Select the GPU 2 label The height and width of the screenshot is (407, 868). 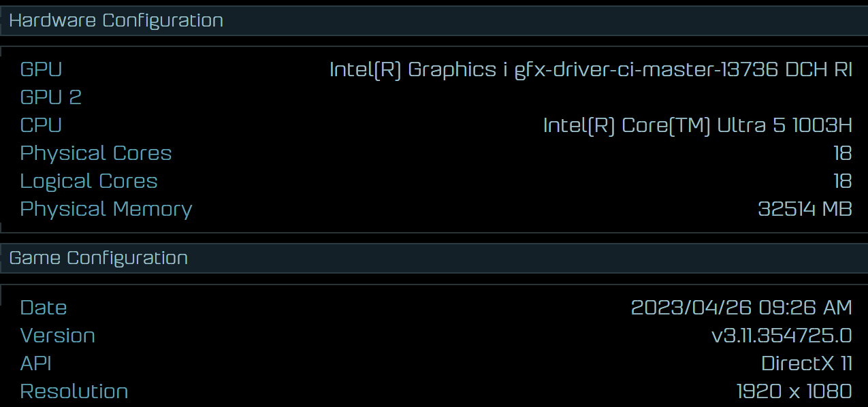50,97
